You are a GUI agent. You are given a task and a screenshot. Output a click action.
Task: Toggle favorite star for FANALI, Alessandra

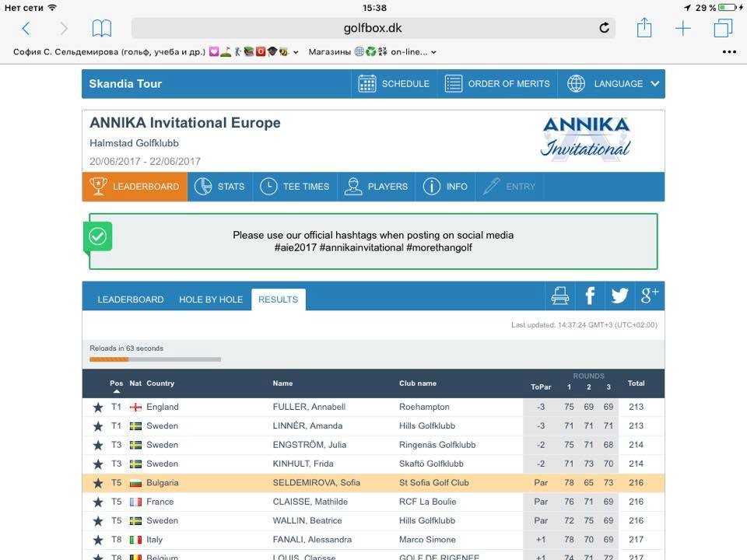click(98, 540)
